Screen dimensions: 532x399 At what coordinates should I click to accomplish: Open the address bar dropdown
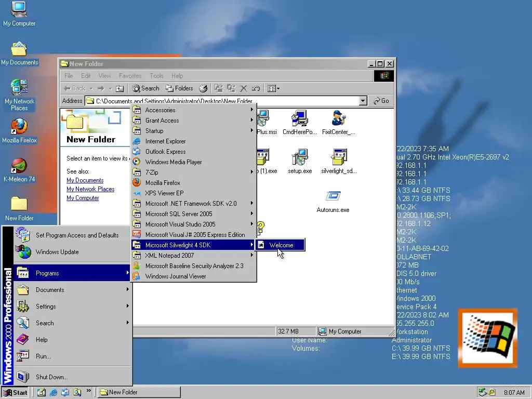coord(363,101)
